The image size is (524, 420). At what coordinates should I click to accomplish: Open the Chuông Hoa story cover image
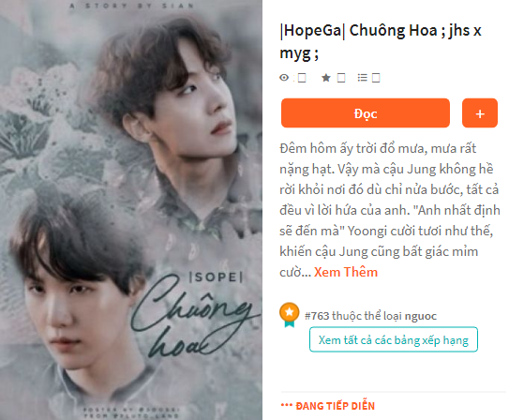(x=131, y=210)
